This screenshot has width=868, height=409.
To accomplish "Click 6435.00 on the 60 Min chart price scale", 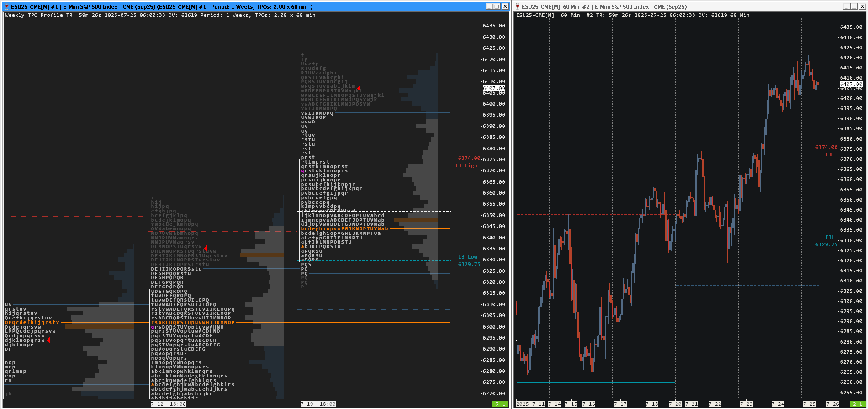I will click(x=851, y=27).
